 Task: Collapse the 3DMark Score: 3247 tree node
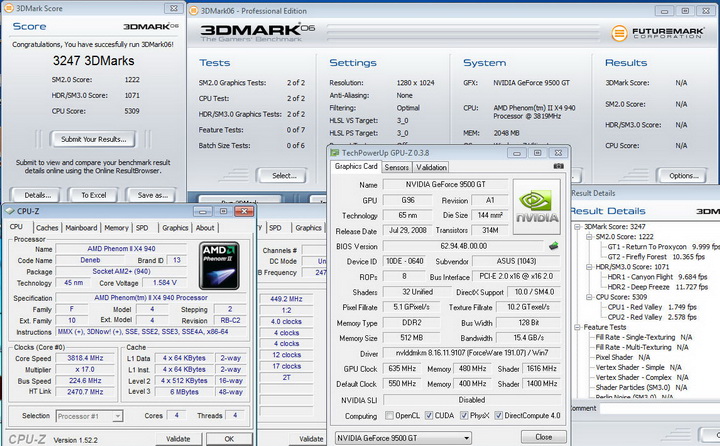(x=578, y=227)
